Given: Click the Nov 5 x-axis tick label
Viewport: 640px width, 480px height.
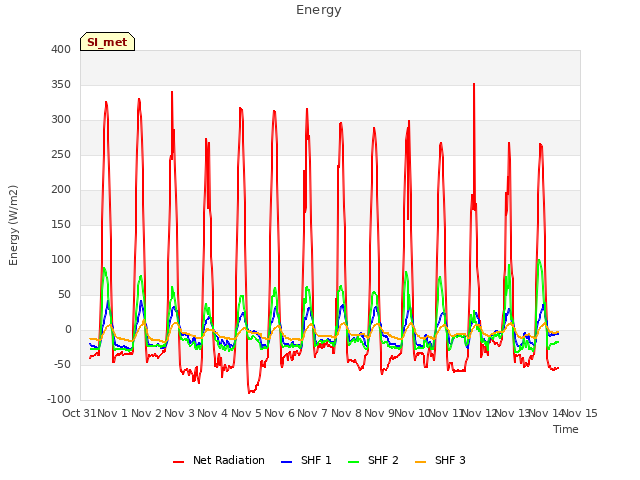Looking at the screenshot, I should 246,413.
